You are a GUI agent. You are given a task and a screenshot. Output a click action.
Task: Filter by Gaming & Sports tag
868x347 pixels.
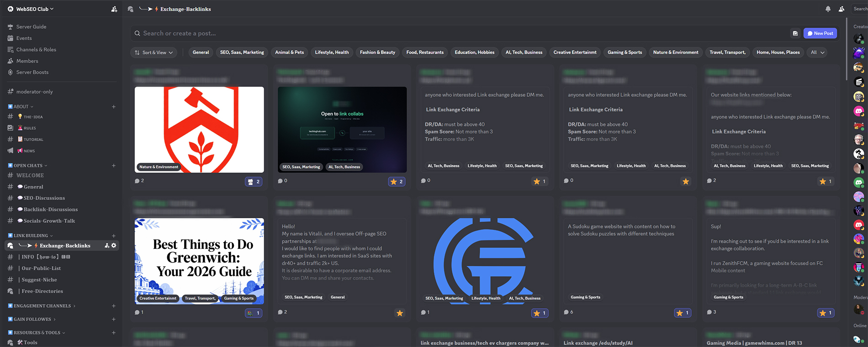click(625, 53)
